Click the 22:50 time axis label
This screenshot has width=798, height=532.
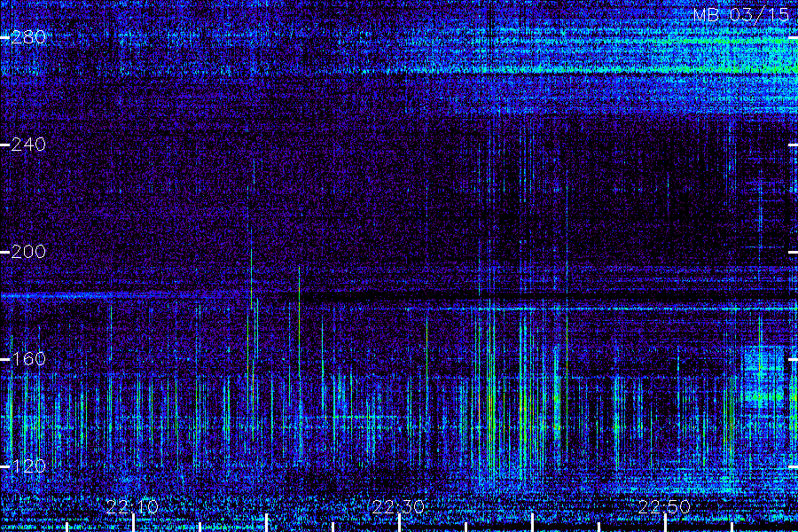coord(664,507)
